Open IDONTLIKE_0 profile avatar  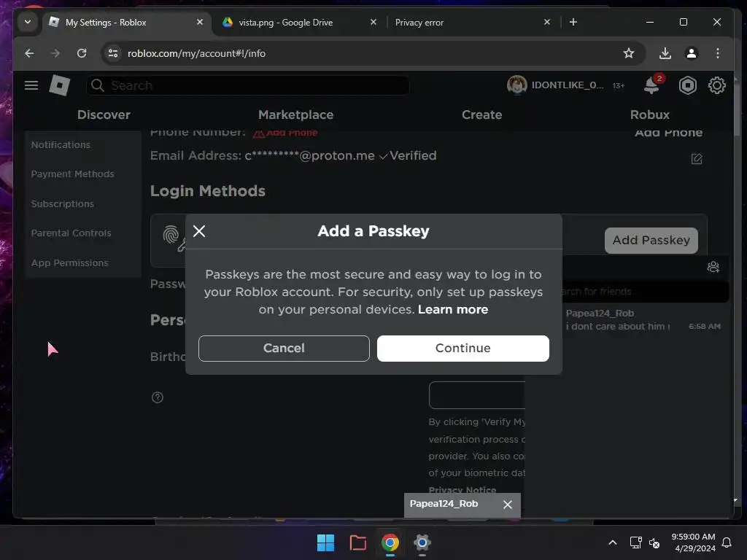point(517,85)
